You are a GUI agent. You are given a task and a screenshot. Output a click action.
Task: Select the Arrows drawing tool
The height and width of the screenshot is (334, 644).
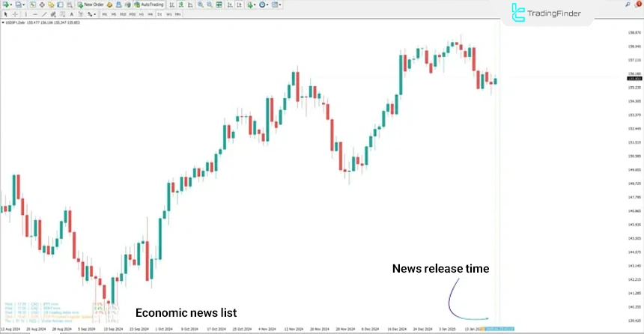tap(90, 14)
